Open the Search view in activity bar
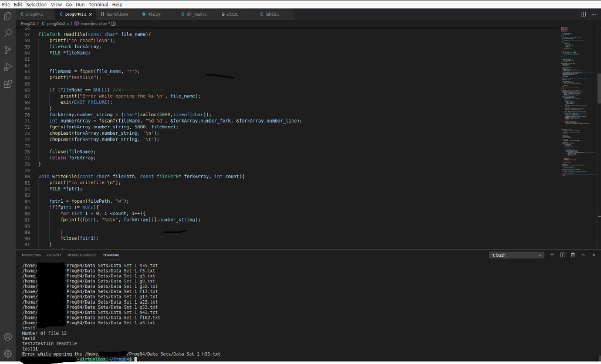 [8, 33]
